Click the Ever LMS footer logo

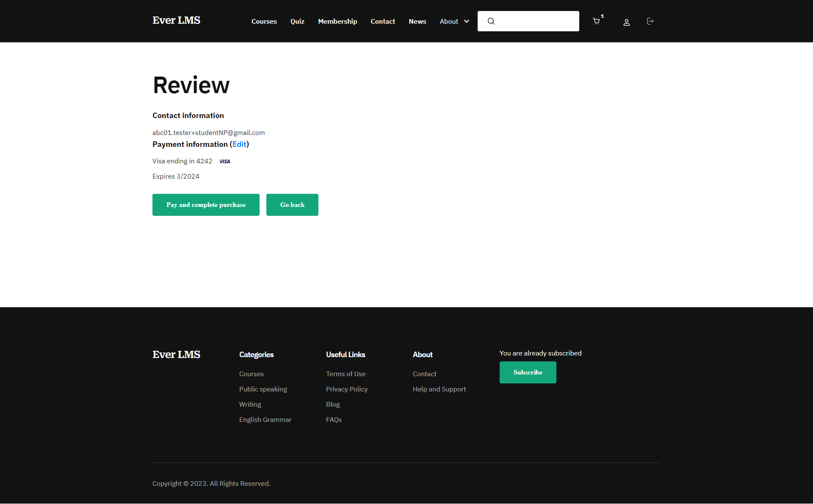(x=176, y=355)
